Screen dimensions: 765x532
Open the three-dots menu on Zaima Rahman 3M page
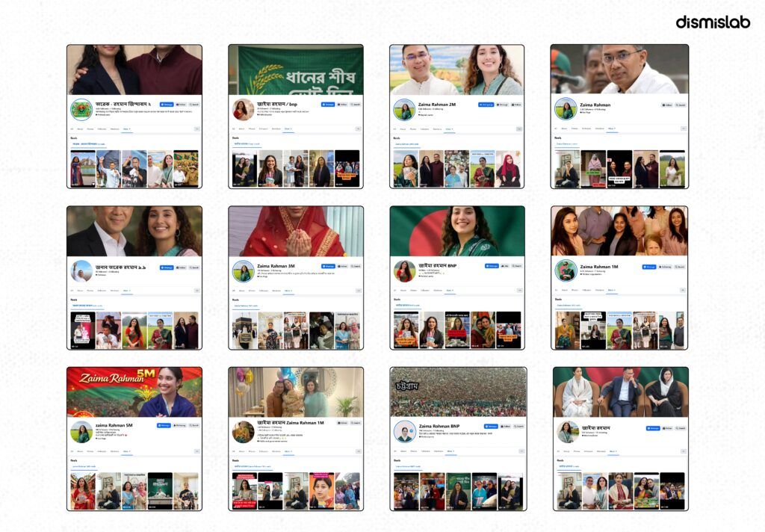point(358,291)
